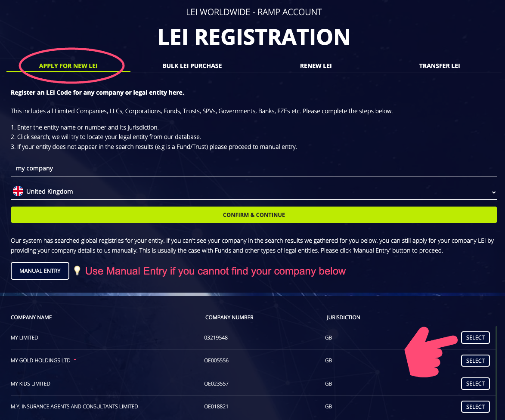
Task: Expand the jurisdiction dropdown chevron
Action: 494,192
